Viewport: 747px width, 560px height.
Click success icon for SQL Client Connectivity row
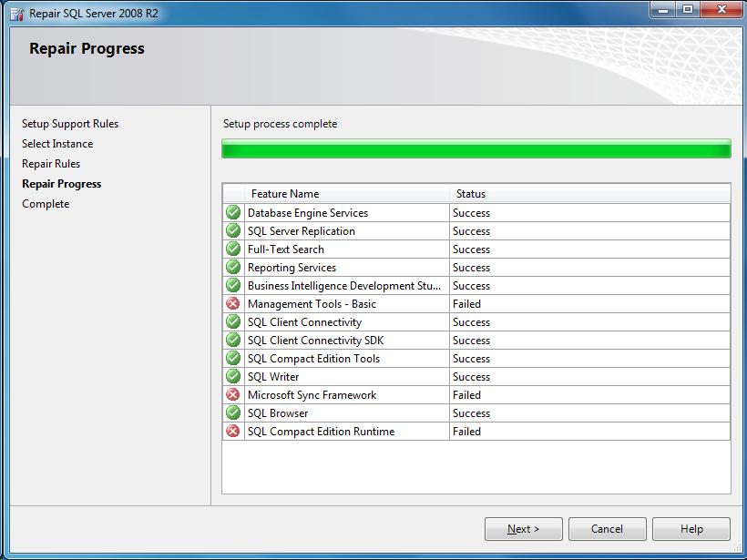click(x=233, y=321)
